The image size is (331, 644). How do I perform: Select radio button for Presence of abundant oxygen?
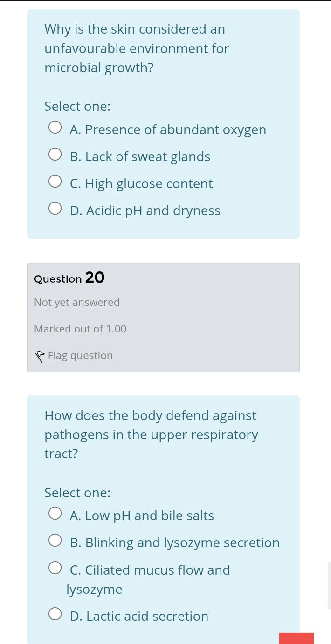pyautogui.click(x=55, y=128)
